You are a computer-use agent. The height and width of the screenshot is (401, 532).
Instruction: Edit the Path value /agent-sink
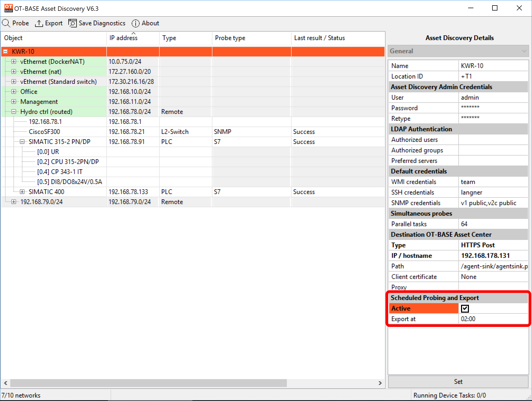click(493, 266)
